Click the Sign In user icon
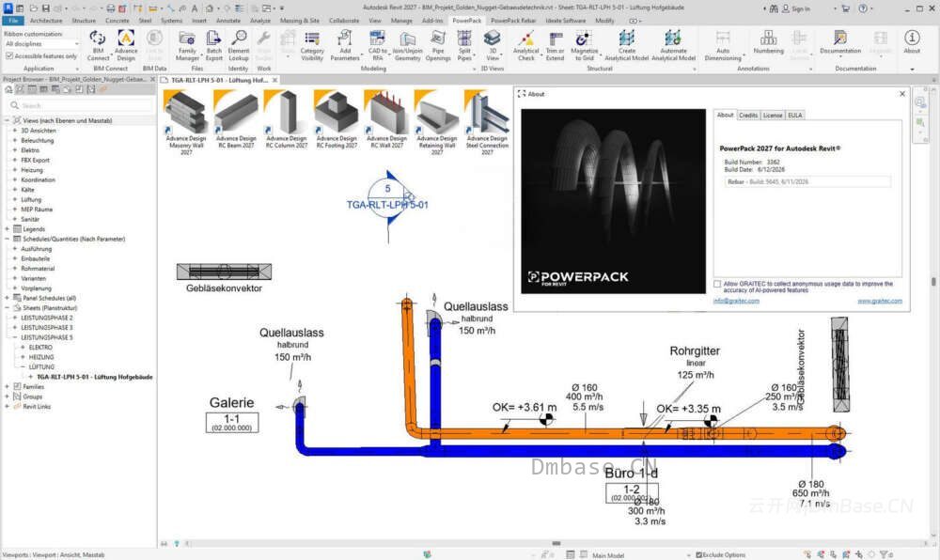The image size is (940, 560). tap(786, 8)
